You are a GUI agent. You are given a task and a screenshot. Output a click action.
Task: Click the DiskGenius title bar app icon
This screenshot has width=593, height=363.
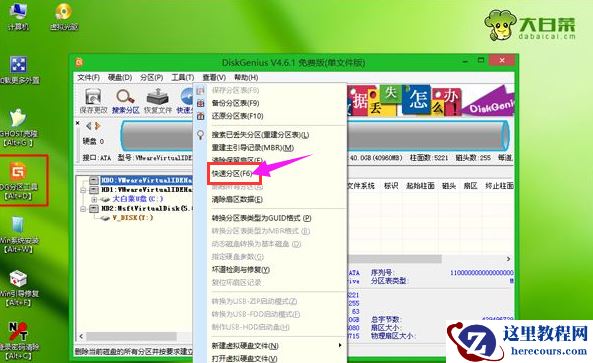79,62
